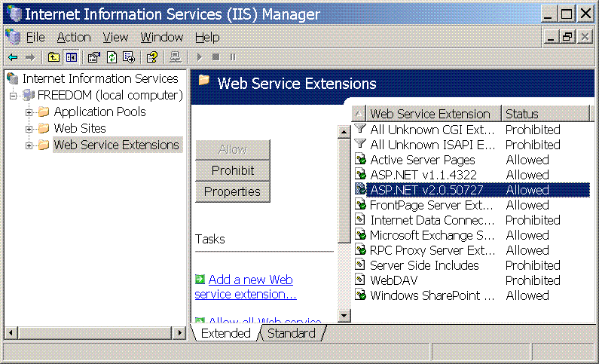Click the Up one level folder icon
Image resolution: width=599 pixels, height=364 pixels.
[53, 58]
